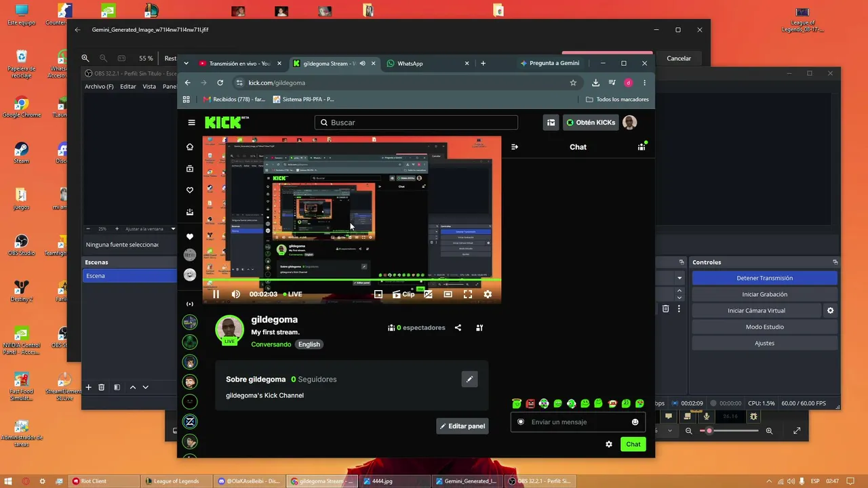This screenshot has height=488, width=868.
Task: Open virtual camera settings gear in OBS
Action: [830, 310]
